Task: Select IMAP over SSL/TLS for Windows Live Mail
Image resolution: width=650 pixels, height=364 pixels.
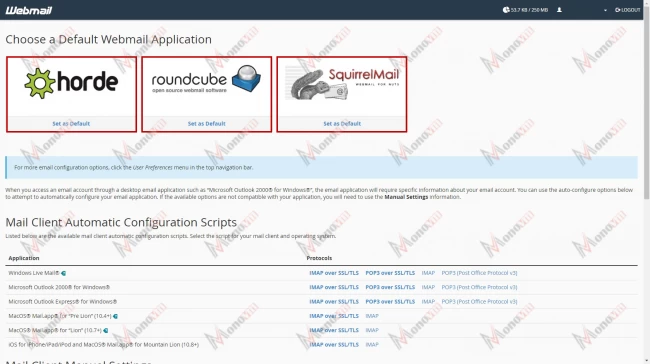Action: click(334, 273)
